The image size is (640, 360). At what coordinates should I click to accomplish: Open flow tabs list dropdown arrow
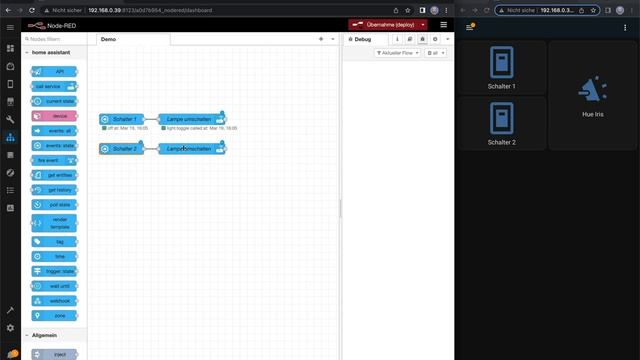click(x=333, y=39)
